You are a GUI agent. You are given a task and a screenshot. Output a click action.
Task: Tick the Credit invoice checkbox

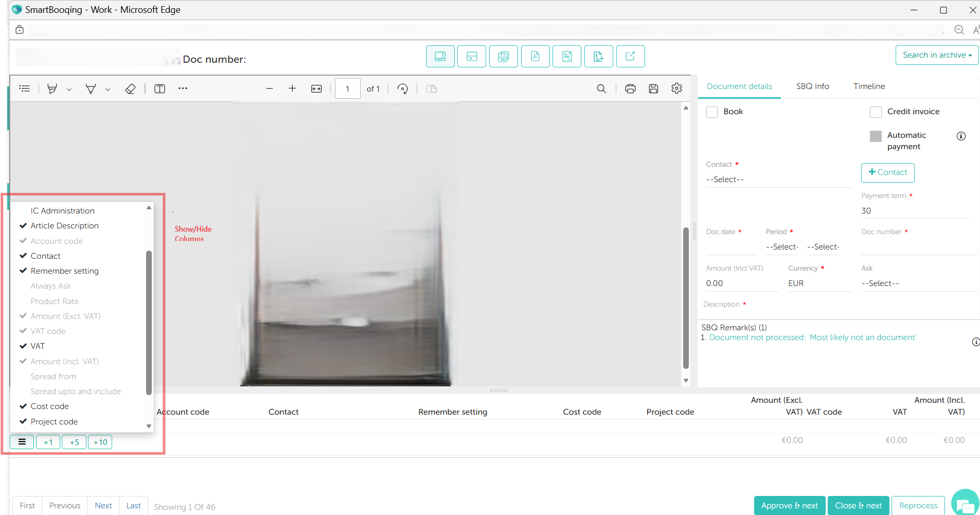[876, 112]
